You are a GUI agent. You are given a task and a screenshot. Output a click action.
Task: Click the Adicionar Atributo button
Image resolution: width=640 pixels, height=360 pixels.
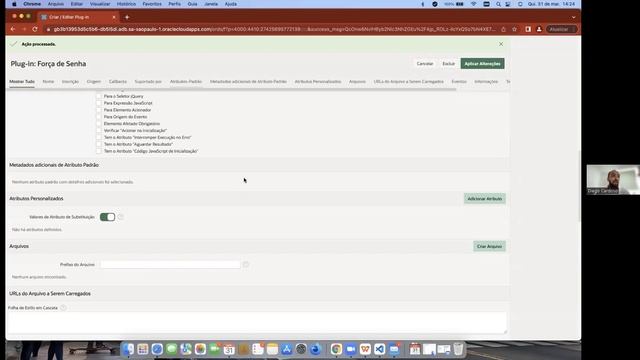tap(484, 199)
